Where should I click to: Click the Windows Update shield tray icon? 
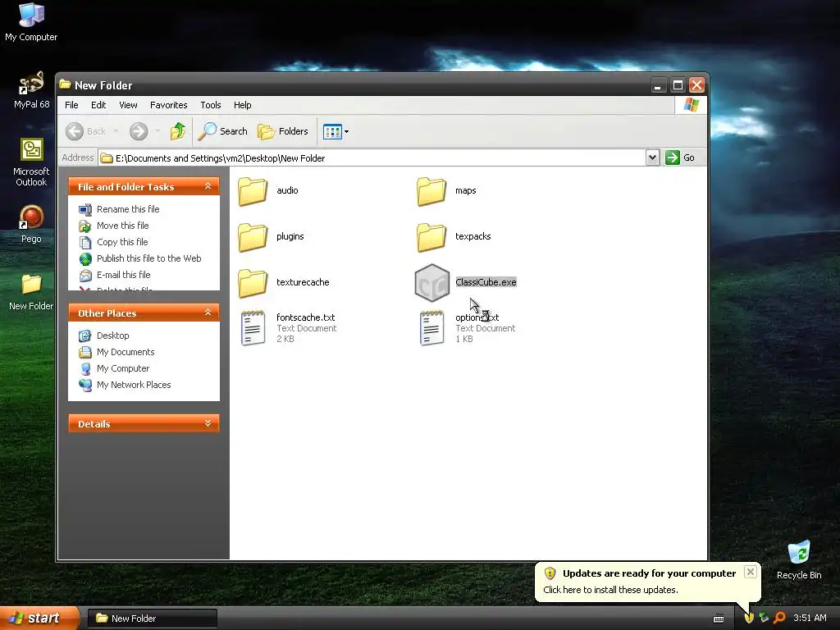(749, 618)
